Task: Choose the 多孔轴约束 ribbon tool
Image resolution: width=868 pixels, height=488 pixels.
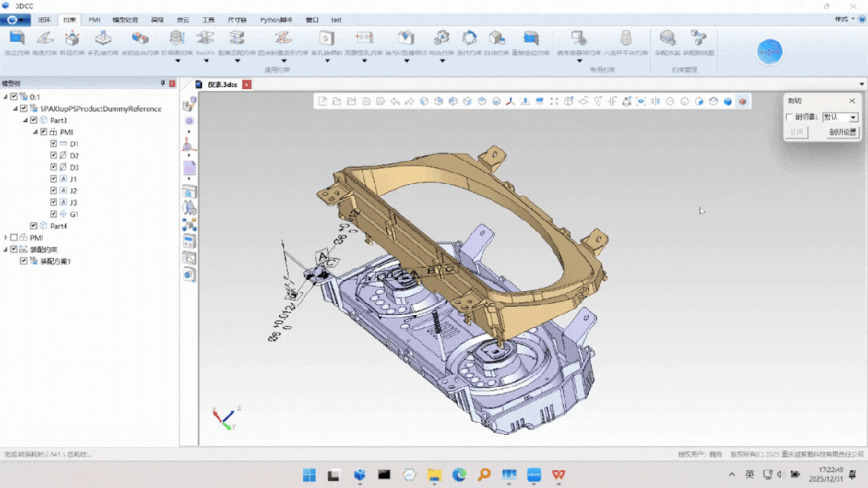Action: [103, 43]
